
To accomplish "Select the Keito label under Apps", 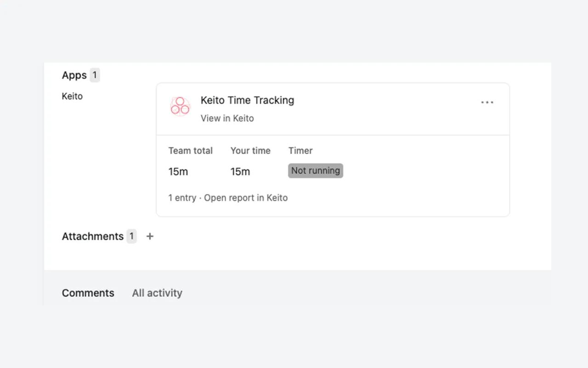I will (x=72, y=96).
